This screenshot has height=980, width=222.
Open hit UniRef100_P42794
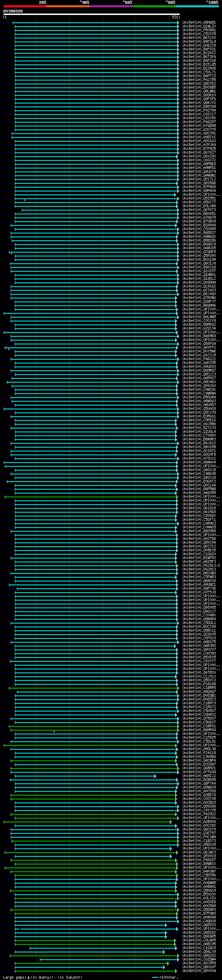[199, 110]
